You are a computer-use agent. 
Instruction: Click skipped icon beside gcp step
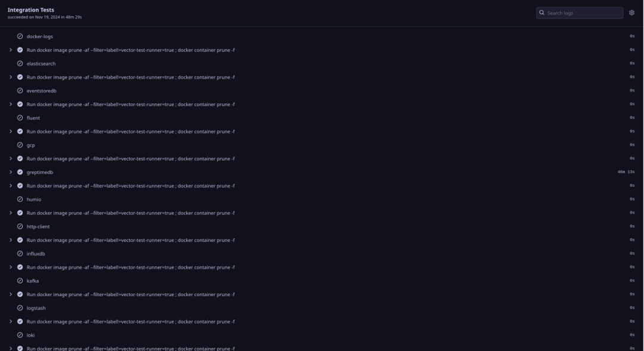[20, 145]
